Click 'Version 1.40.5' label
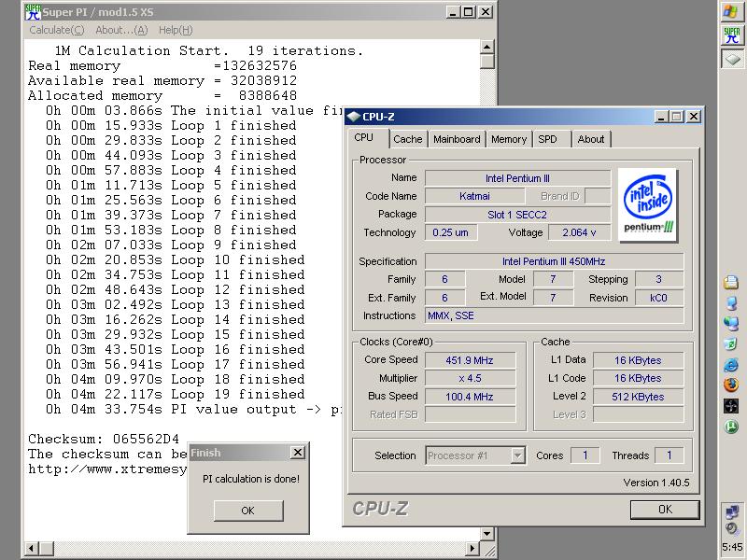 (x=656, y=483)
